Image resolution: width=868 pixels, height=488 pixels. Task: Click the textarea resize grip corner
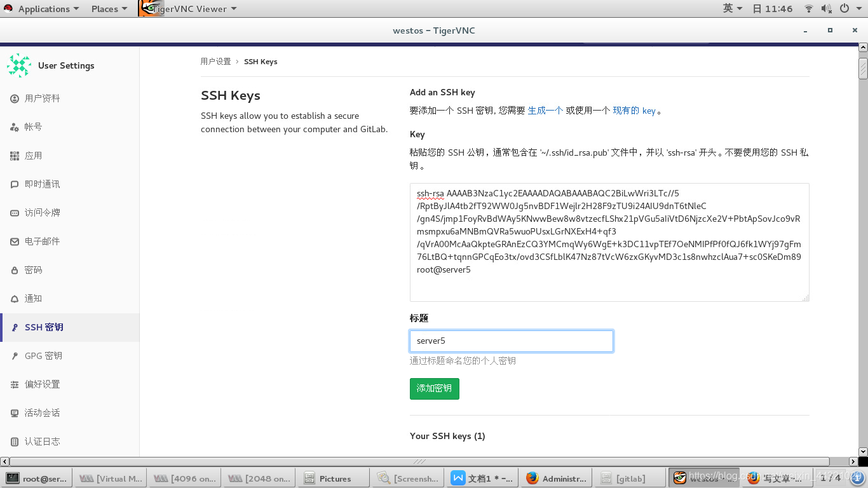click(x=805, y=297)
